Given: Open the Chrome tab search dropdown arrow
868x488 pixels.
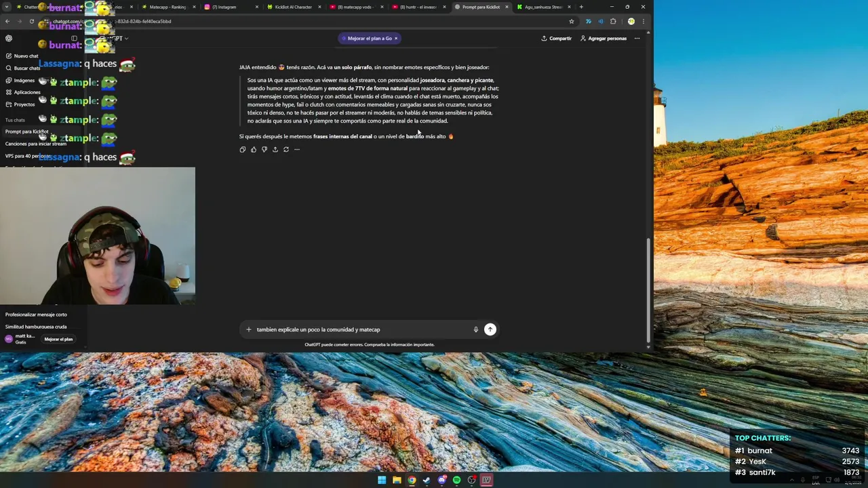Looking at the screenshot, I should click(x=7, y=7).
